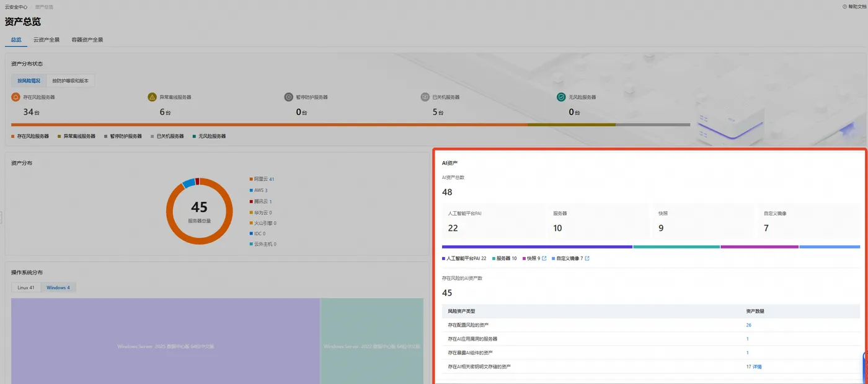This screenshot has width=868, height=384.
Task: Open the 云安全中心 breadcrumb link
Action: (x=16, y=7)
